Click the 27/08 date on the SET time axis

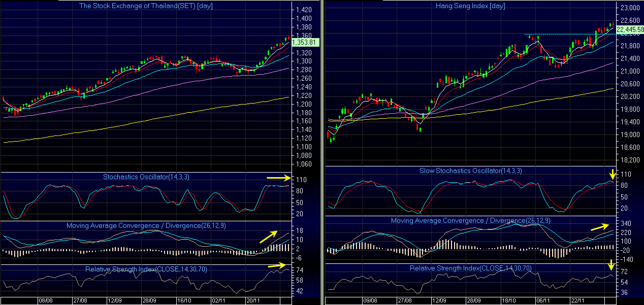[x=81, y=300]
